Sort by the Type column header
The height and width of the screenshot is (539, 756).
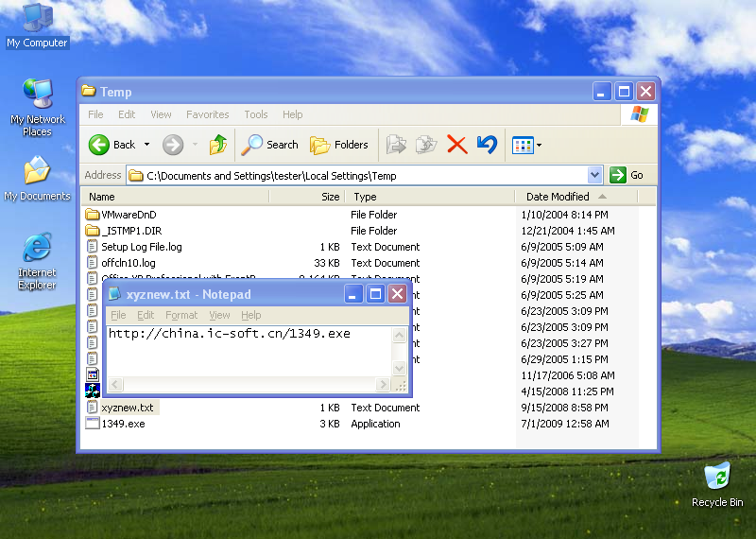[430, 197]
